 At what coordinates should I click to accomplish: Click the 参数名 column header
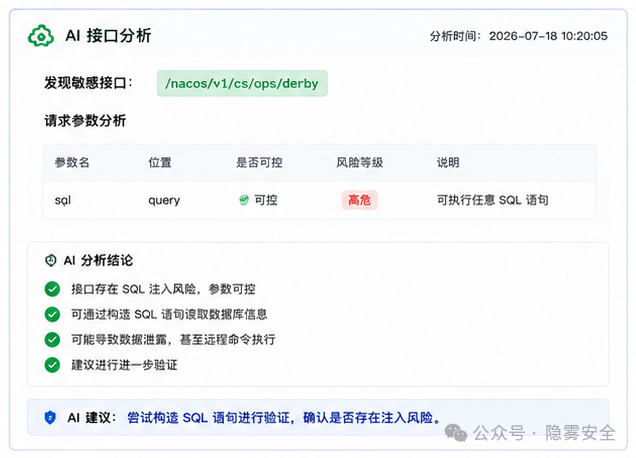tap(72, 162)
